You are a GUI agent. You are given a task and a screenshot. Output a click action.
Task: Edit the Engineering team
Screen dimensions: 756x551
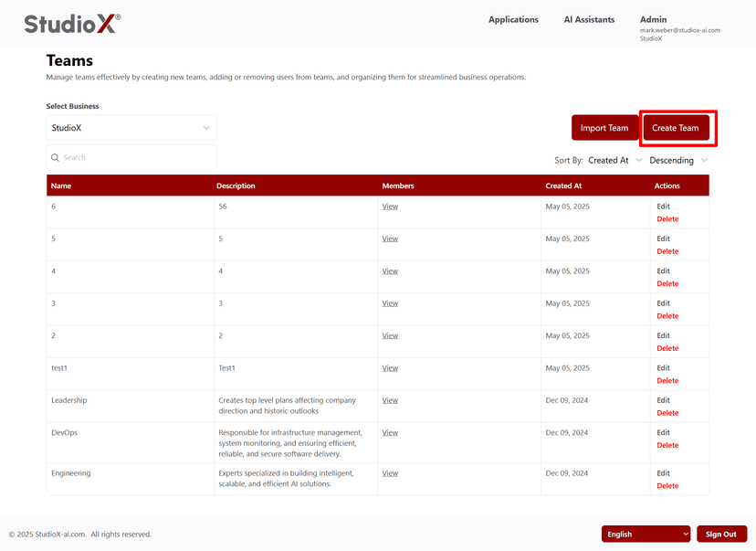click(x=664, y=472)
